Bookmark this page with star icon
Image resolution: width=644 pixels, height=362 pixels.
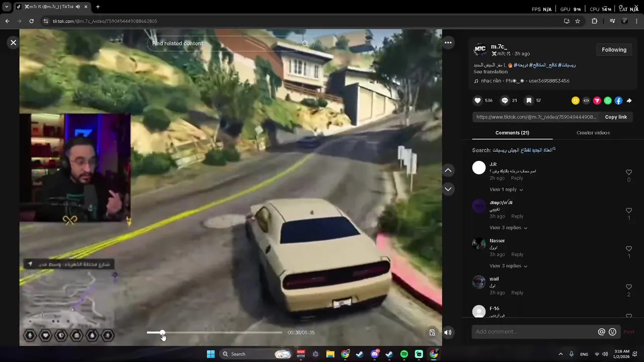[578, 21]
